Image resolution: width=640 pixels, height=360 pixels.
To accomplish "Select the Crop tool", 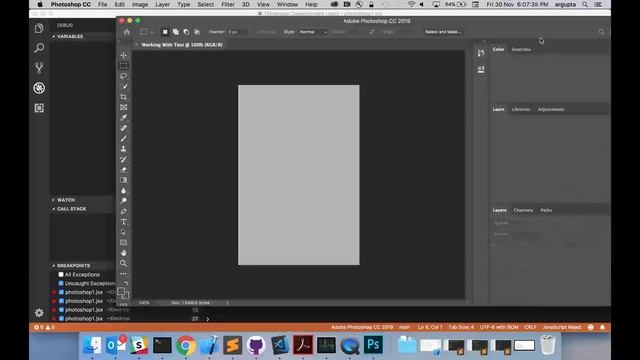I will [x=123, y=97].
